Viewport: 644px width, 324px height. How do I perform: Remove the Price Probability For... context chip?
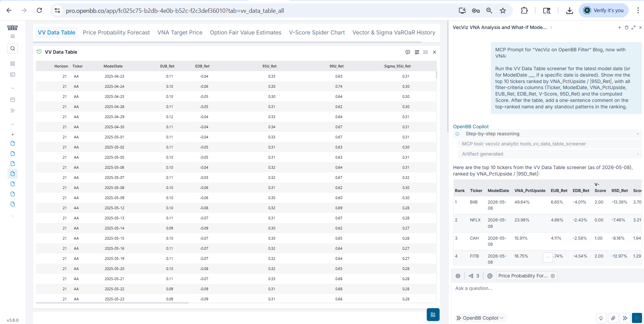[553, 276]
